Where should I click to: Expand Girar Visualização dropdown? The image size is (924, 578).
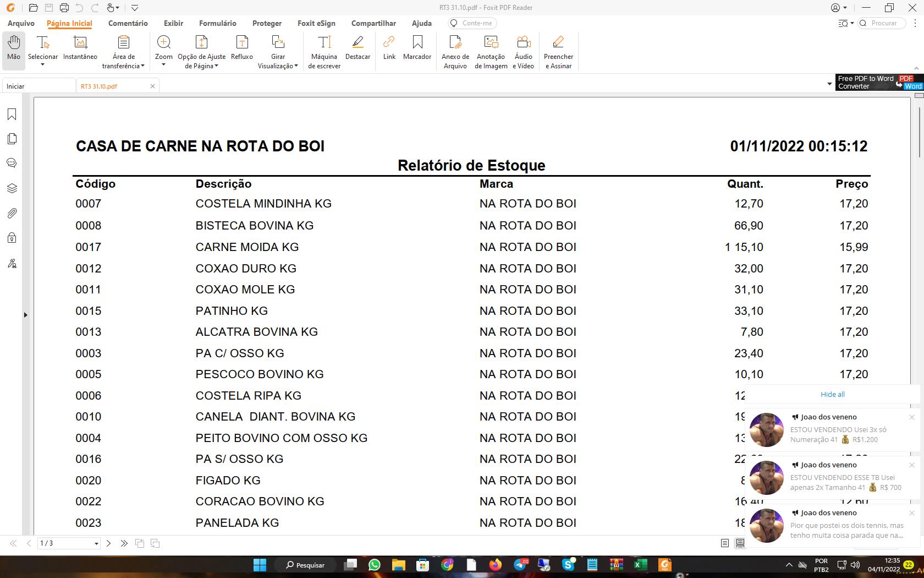(296, 66)
